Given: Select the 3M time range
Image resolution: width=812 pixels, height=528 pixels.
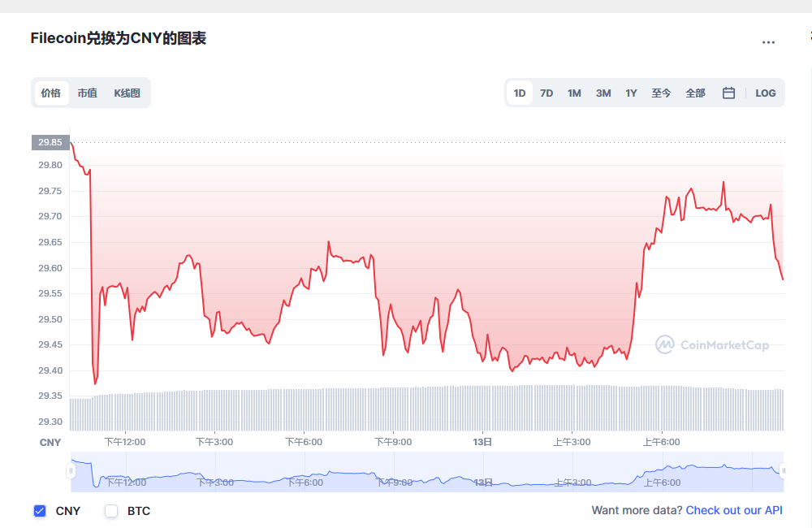Looking at the screenshot, I should [603, 93].
